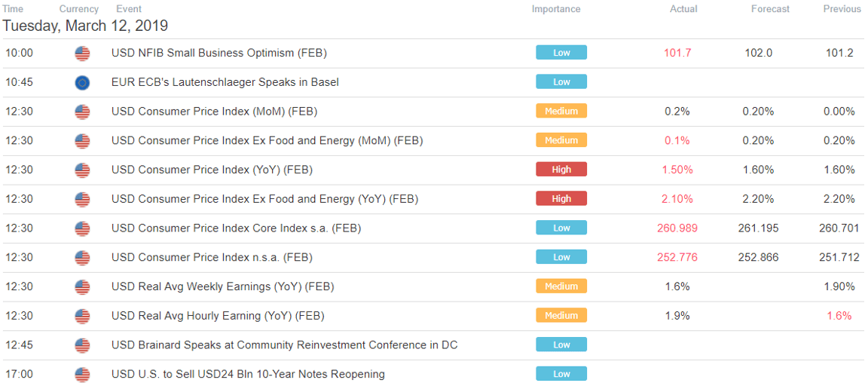Click the US flag on the Core Index s.a. row
This screenshot has height=389, width=868.
click(x=82, y=228)
